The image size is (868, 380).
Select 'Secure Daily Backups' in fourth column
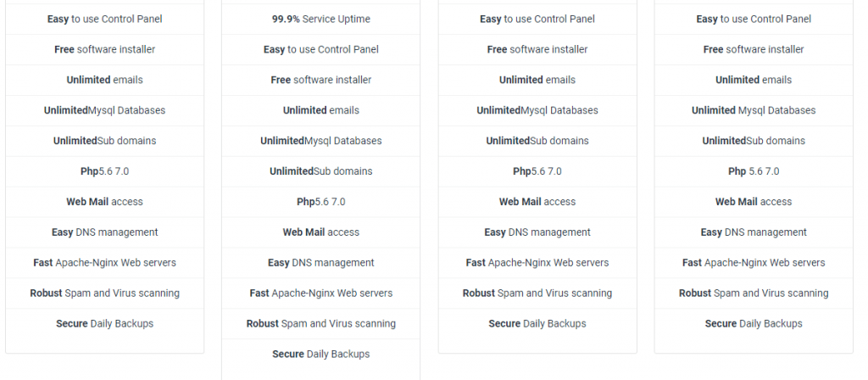[x=754, y=323]
